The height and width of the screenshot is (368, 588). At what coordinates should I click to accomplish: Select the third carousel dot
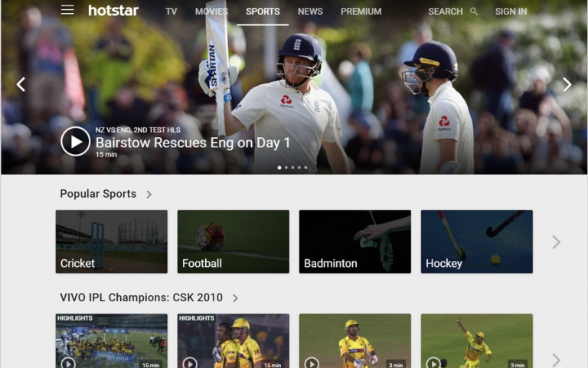pyautogui.click(x=292, y=167)
